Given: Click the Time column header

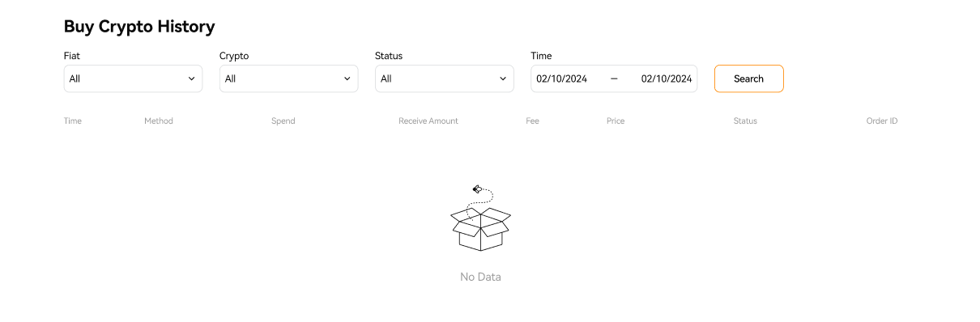Looking at the screenshot, I should (x=73, y=121).
